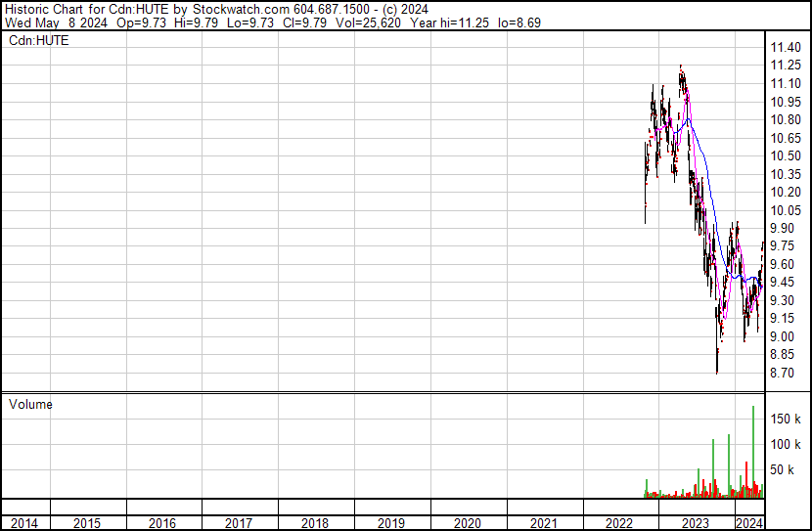Click the 10.50 price axis label
Image resolution: width=812 pixels, height=531 pixels.
coord(786,156)
